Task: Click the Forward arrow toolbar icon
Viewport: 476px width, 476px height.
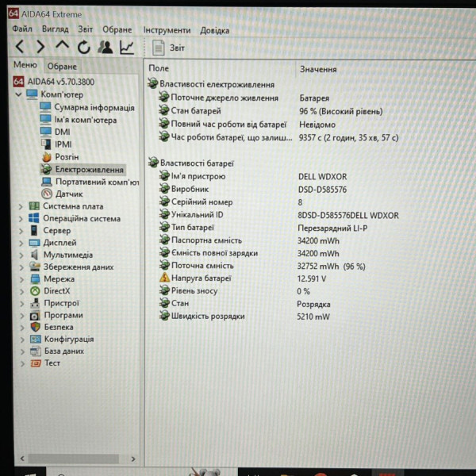Action: [40, 47]
